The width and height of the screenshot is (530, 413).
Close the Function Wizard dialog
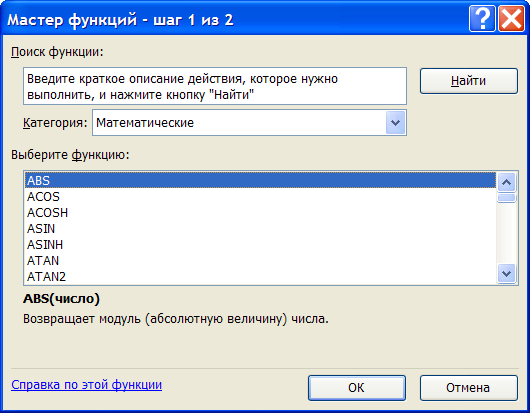tap(511, 19)
